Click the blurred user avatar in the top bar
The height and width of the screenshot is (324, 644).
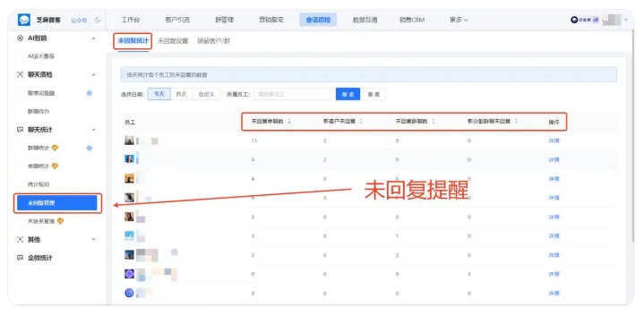612,20
